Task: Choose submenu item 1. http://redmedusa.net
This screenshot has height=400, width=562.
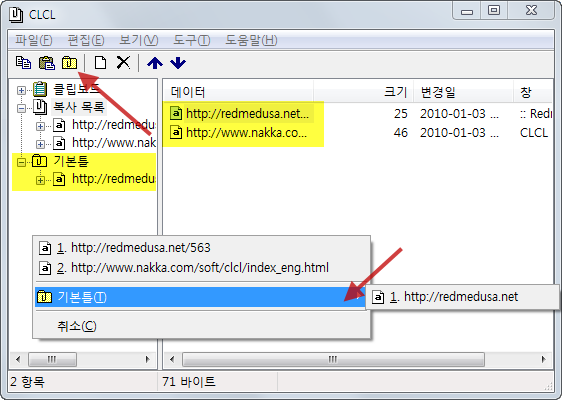Action: tap(462, 297)
